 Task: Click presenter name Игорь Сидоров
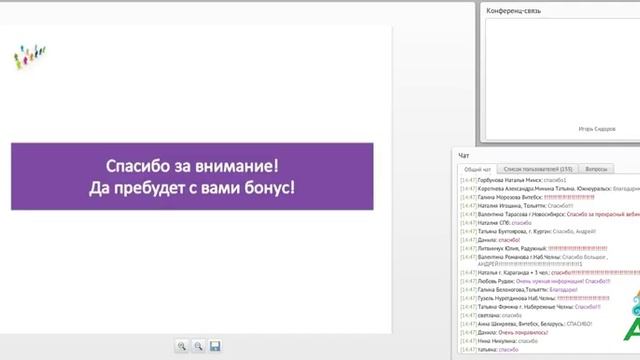[x=597, y=129]
